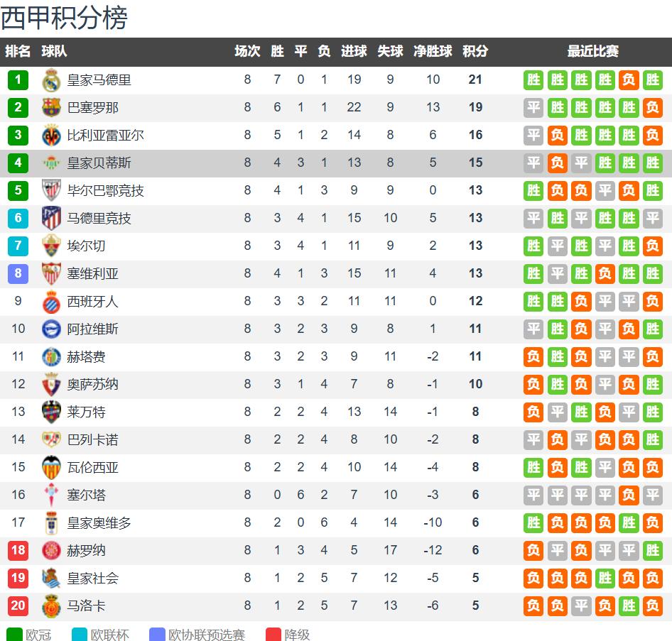
Task: Click the Sevilla crest in row 8
Action: pos(51,274)
